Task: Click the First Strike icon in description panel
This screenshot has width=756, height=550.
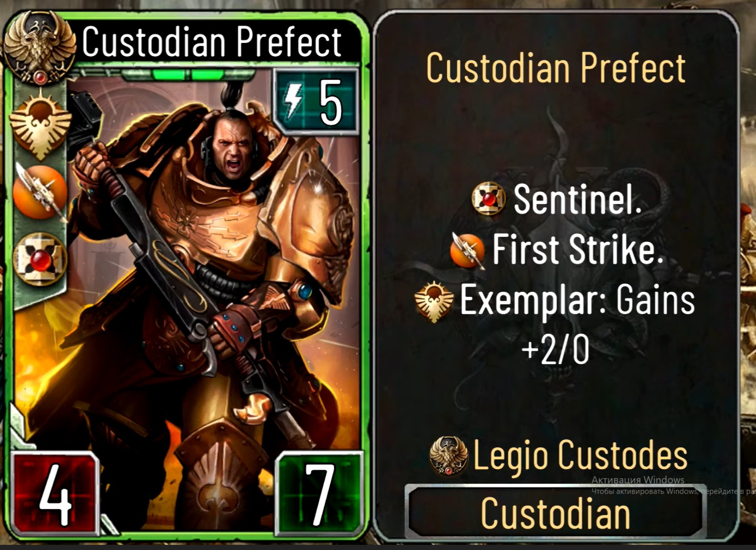Action: pyautogui.click(x=468, y=250)
